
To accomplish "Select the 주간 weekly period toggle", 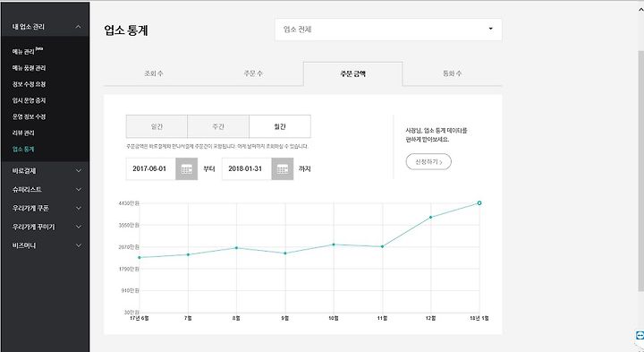I will click(x=218, y=126).
